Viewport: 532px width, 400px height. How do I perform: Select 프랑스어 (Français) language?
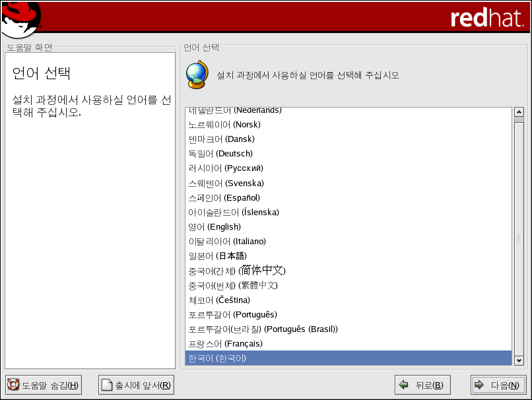[225, 344]
